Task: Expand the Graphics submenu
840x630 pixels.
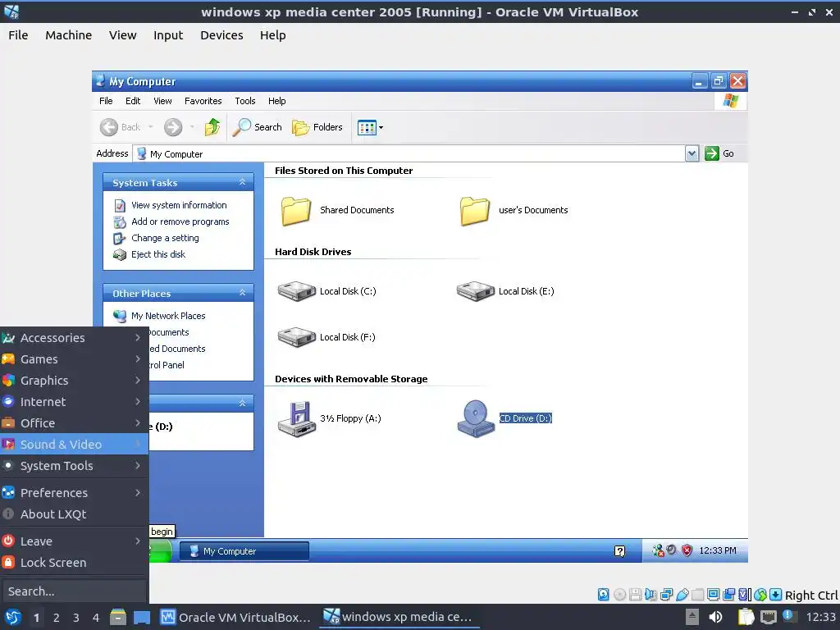Action: pos(74,381)
